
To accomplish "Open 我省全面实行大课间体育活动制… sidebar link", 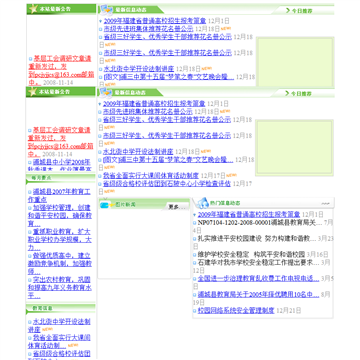I will point(59,341).
